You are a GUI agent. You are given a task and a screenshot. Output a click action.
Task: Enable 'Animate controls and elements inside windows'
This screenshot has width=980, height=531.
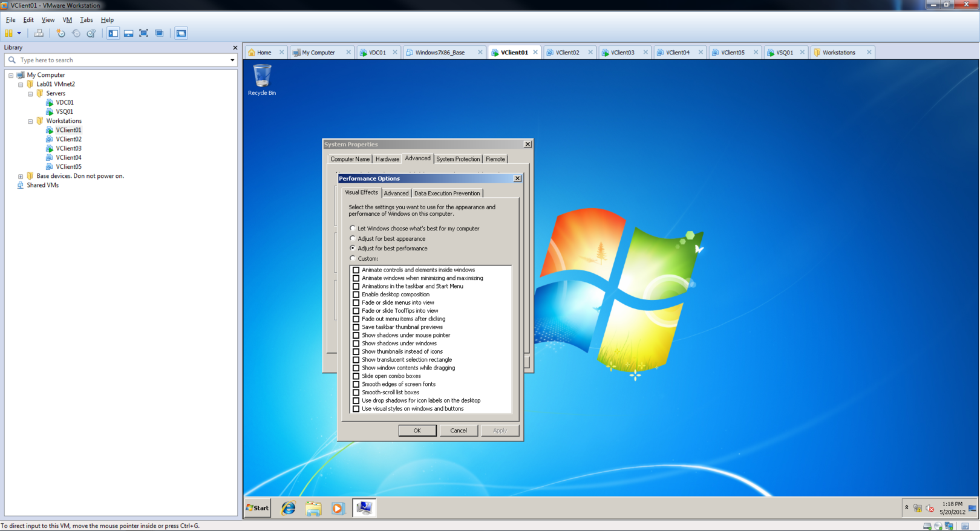click(356, 270)
